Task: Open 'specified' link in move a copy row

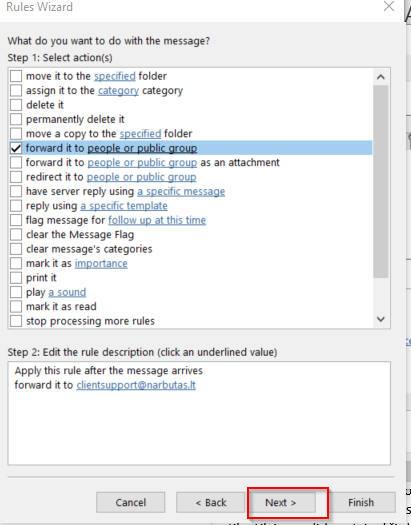Action: pos(141,134)
